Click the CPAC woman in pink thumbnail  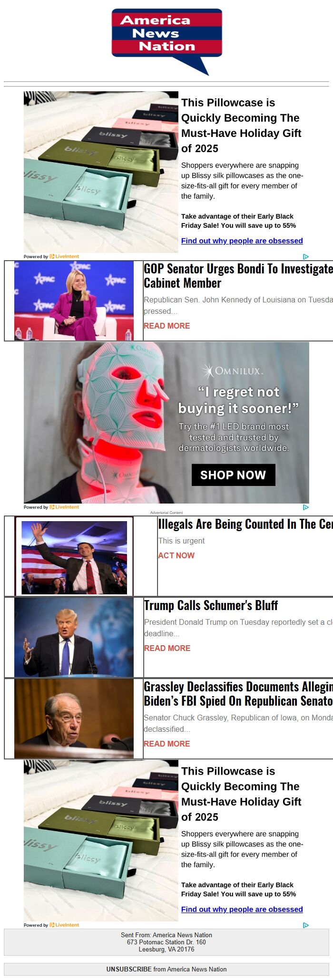coord(74,301)
